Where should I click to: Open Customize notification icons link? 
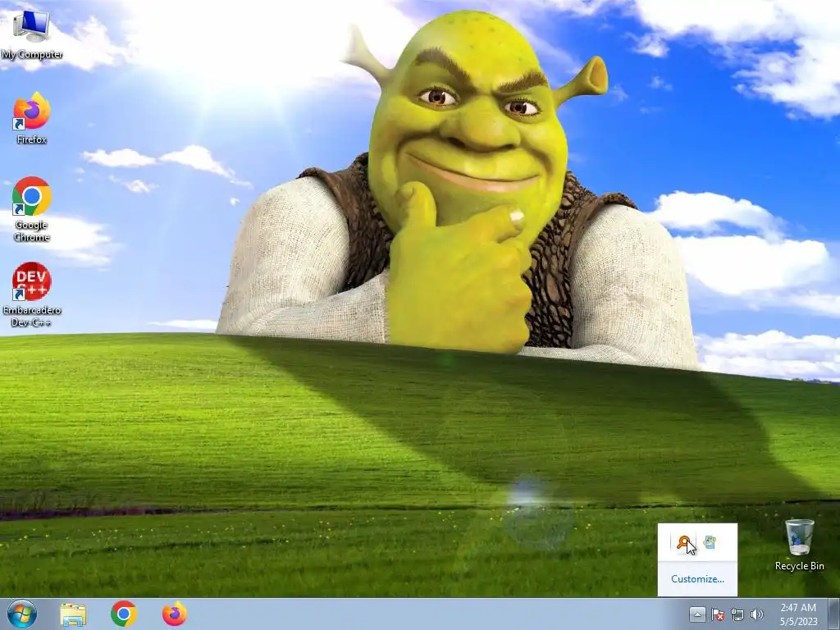697,579
